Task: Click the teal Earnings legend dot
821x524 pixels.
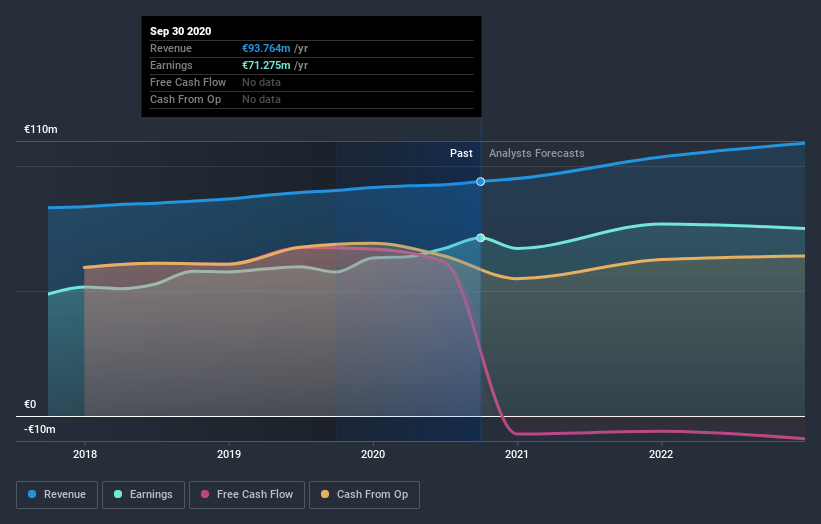Action: [118, 494]
